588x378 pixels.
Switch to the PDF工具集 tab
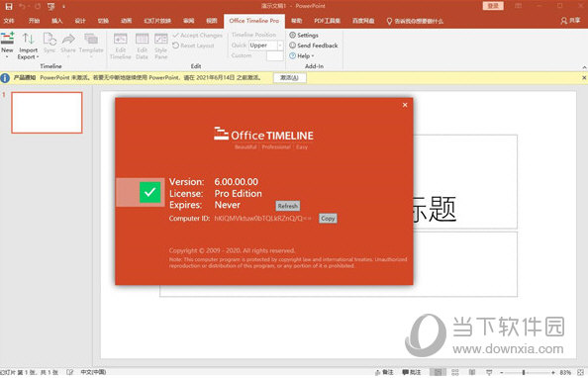(327, 21)
